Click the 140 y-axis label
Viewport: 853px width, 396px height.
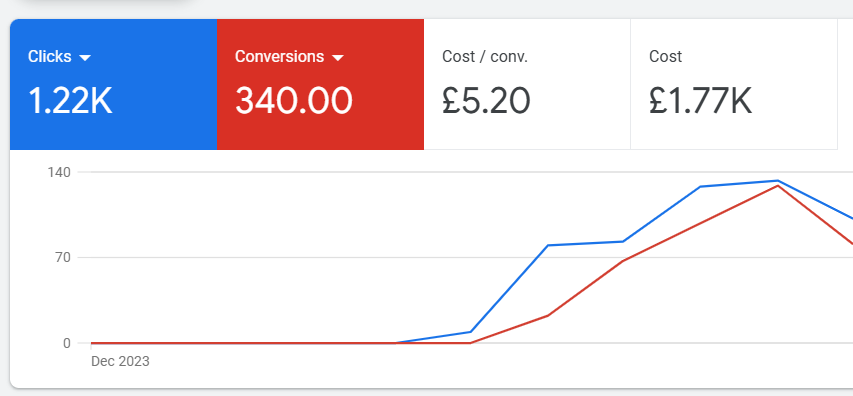pyautogui.click(x=59, y=172)
